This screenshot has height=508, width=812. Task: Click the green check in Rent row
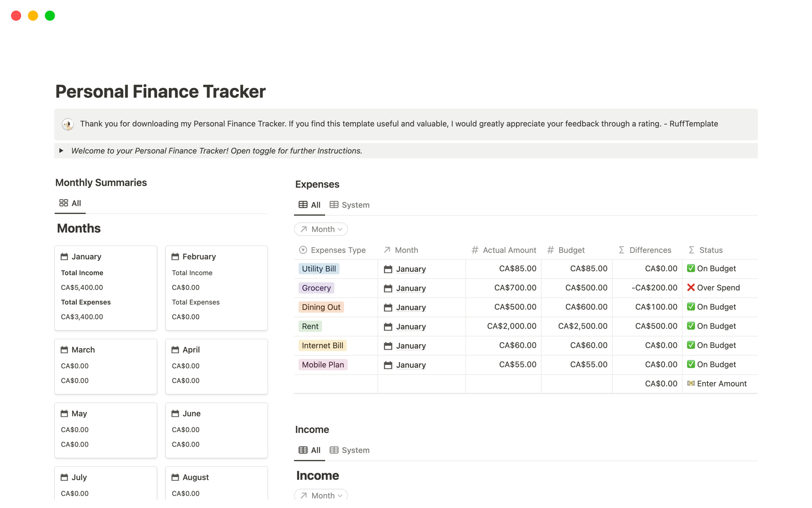point(691,326)
